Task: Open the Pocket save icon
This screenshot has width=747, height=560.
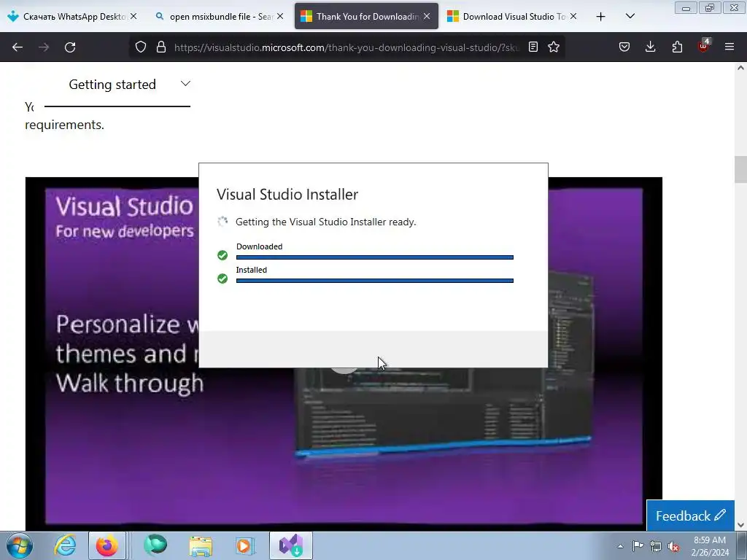Action: point(624,47)
